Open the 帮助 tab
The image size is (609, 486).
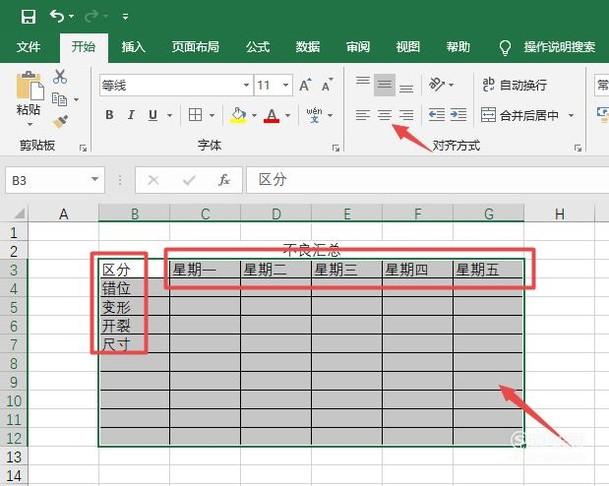click(x=458, y=47)
